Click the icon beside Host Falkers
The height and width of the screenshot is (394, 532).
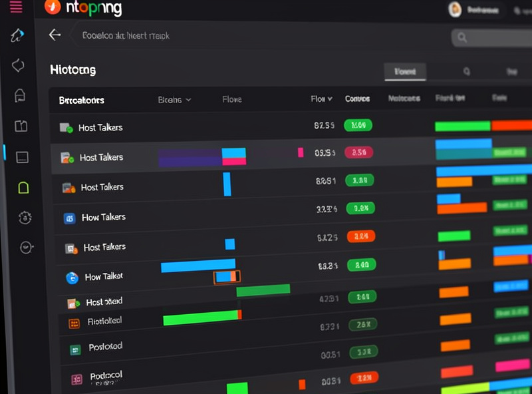point(71,249)
